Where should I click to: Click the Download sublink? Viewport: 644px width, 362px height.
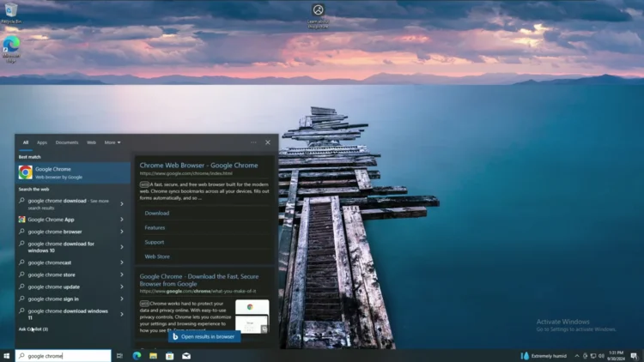pos(157,213)
